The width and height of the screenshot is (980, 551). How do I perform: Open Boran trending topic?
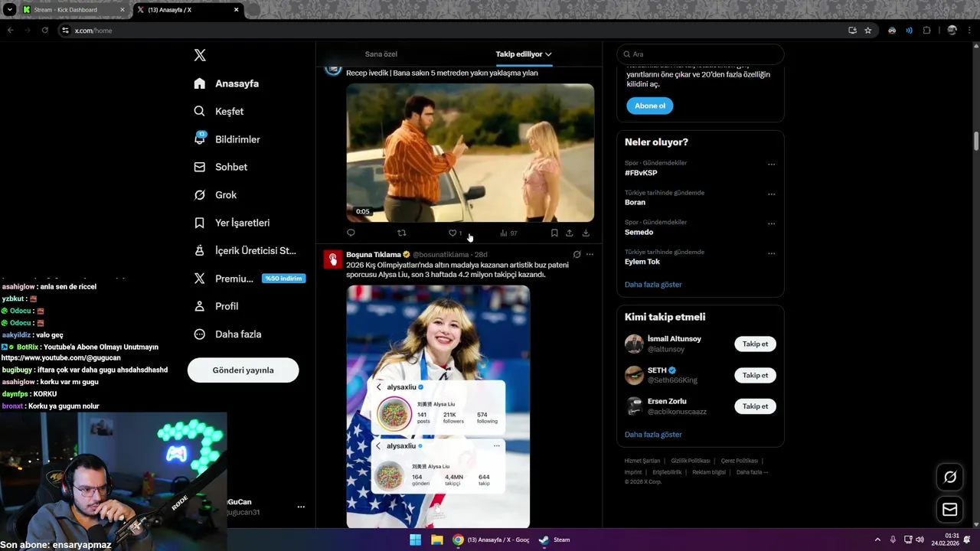(x=635, y=203)
